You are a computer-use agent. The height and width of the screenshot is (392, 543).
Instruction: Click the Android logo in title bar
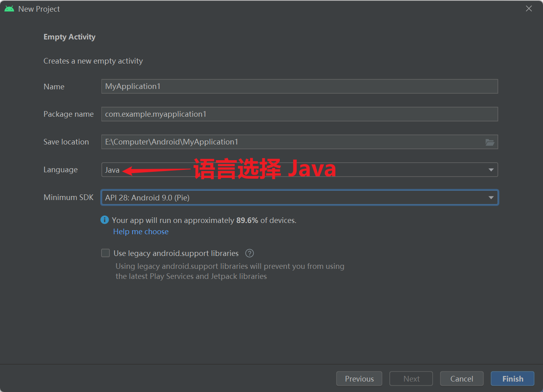tap(9, 8)
